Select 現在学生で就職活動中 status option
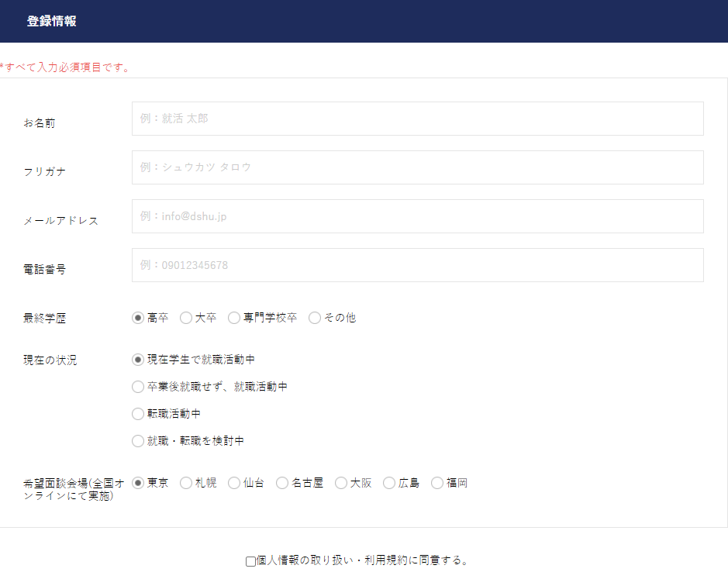Viewport: 728px width, 579px height. 138,360
